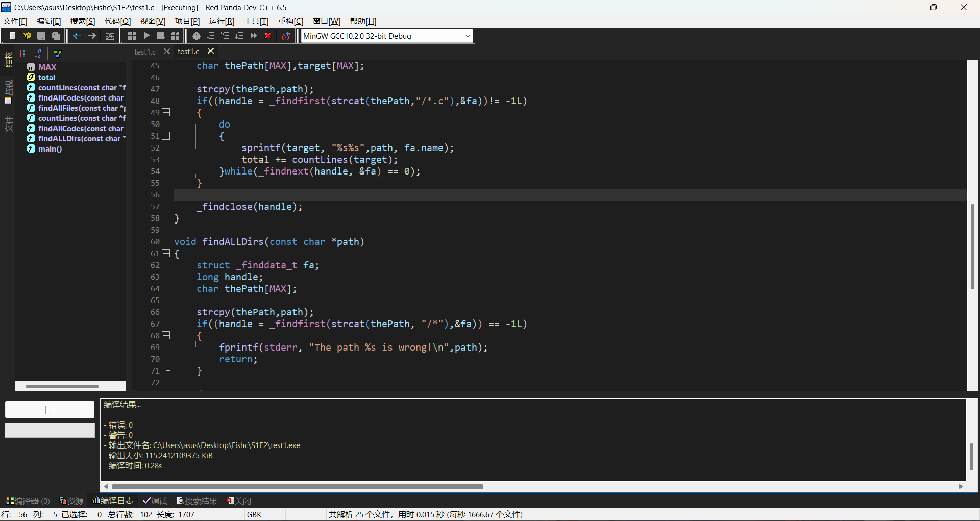Collapse code fold at line 49
980x521 pixels.
tap(166, 112)
